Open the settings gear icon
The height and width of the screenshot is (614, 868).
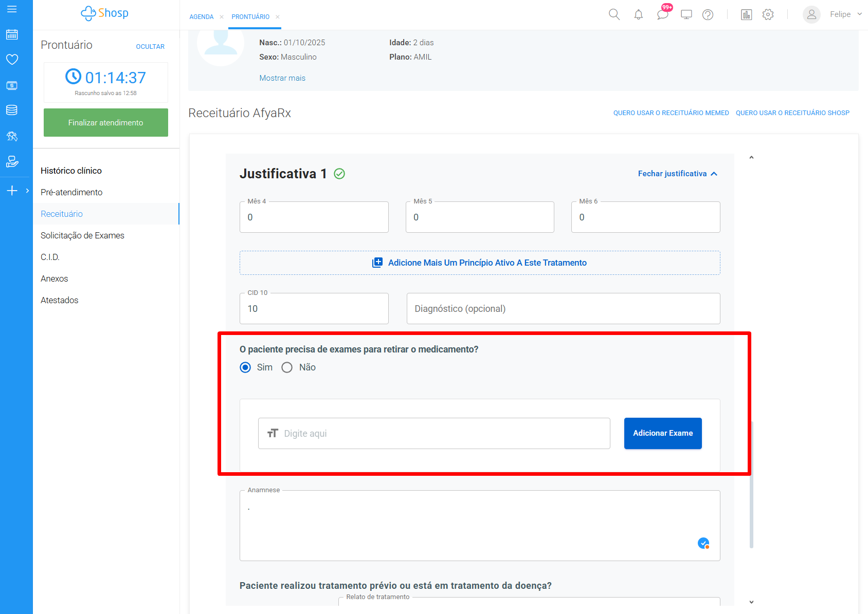(768, 14)
